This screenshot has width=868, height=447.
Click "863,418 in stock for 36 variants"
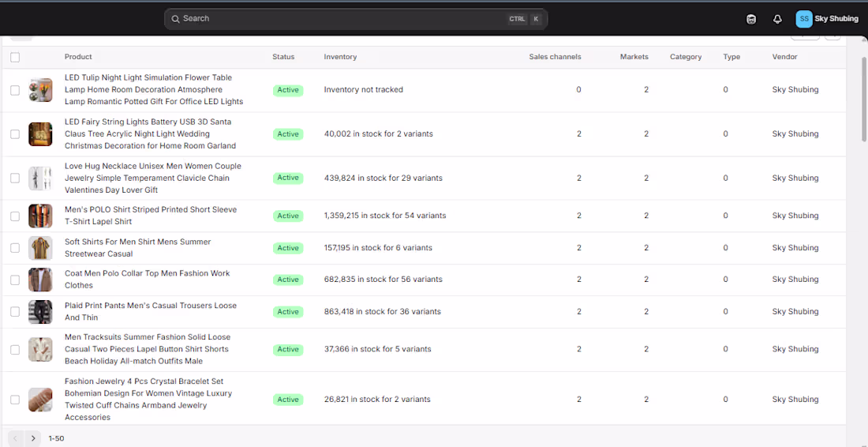coord(383,312)
